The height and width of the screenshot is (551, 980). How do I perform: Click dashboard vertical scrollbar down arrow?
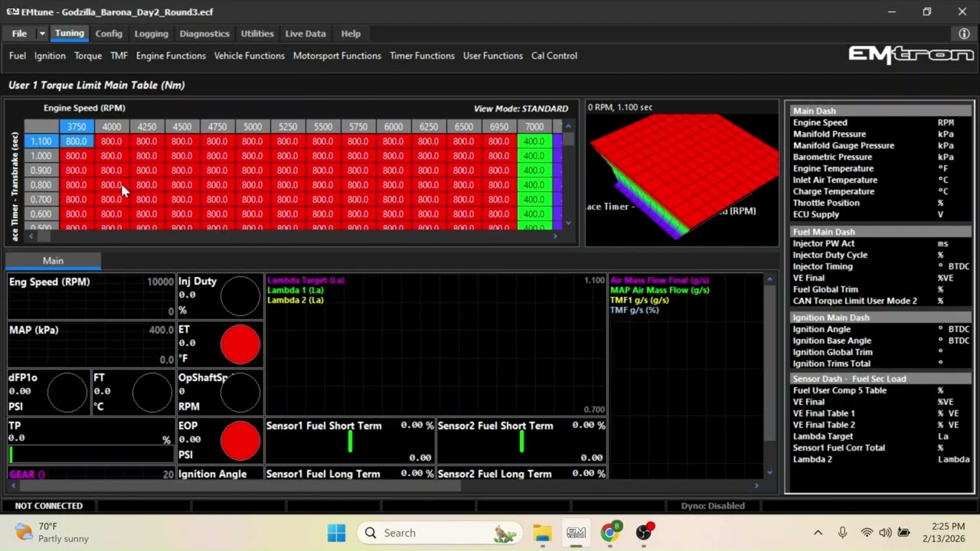click(769, 473)
